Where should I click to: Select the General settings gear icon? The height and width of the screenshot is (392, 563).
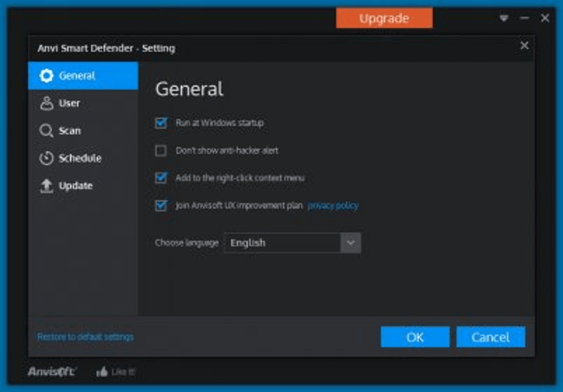coord(47,76)
